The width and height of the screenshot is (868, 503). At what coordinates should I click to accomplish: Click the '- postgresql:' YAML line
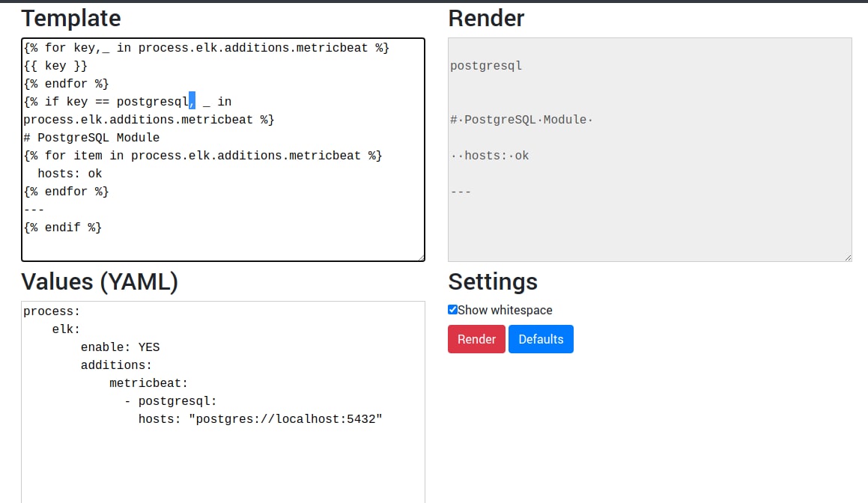click(171, 401)
